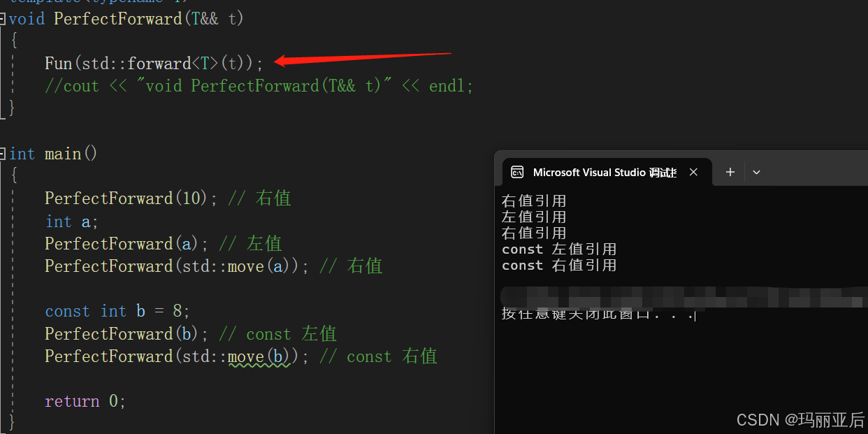The height and width of the screenshot is (434, 868).
Task: Click the commented cout line
Action: (x=259, y=86)
